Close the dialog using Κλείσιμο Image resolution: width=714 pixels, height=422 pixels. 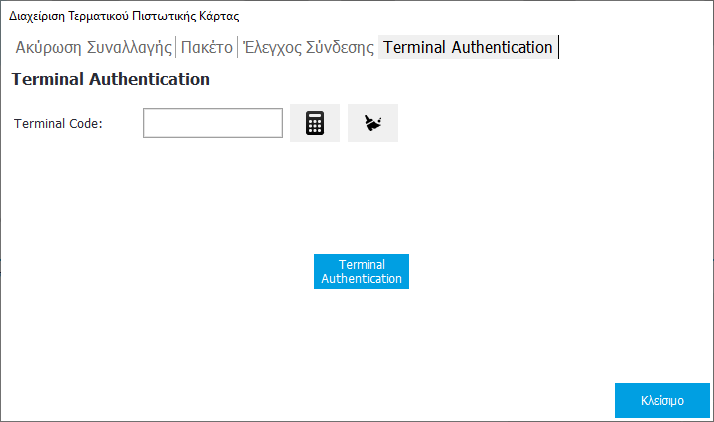[662, 400]
